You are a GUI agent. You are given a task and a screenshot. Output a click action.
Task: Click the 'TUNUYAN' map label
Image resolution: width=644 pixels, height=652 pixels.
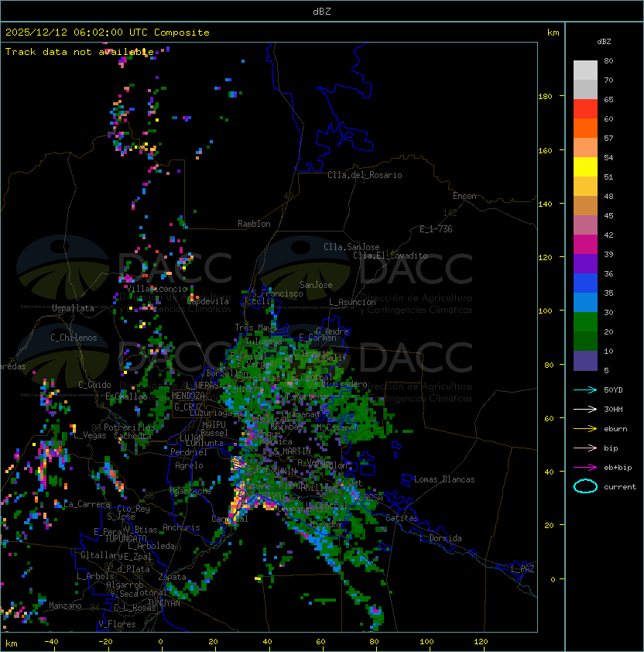[164, 603]
